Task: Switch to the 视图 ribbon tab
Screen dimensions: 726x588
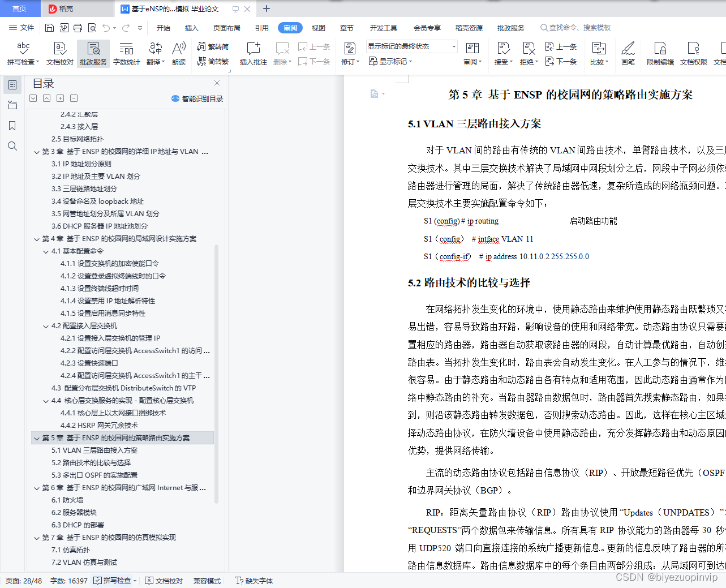Action: 319,28
